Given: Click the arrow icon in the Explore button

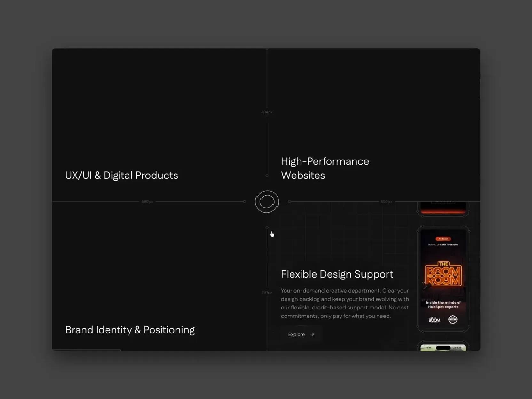Looking at the screenshot, I should coord(312,334).
